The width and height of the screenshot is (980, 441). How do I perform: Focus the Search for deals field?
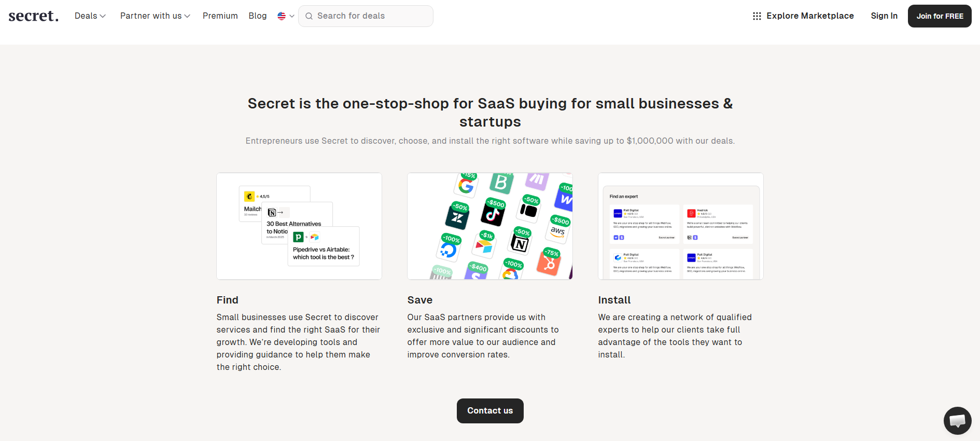[x=371, y=16]
